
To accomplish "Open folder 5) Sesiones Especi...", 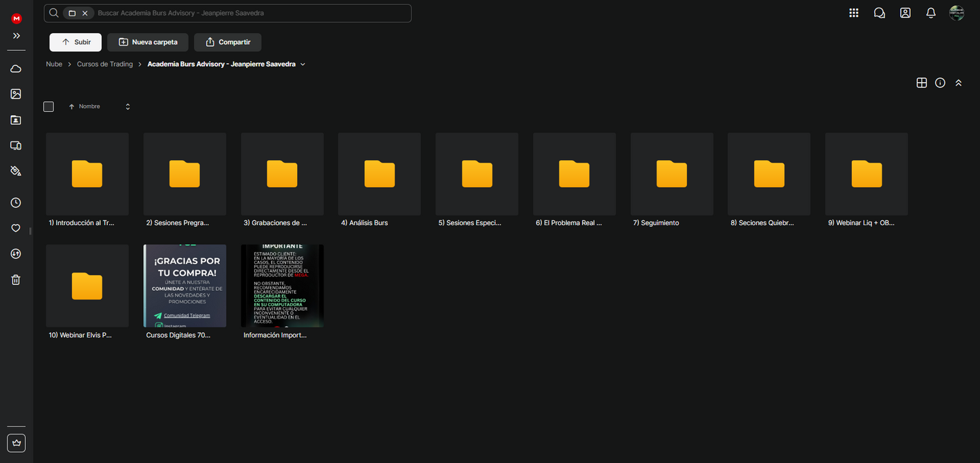I will [x=477, y=174].
